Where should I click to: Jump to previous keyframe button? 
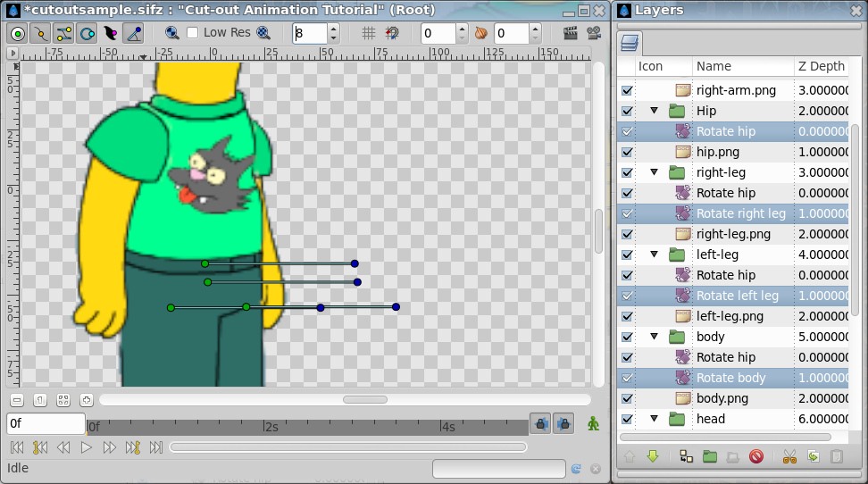(x=40, y=447)
